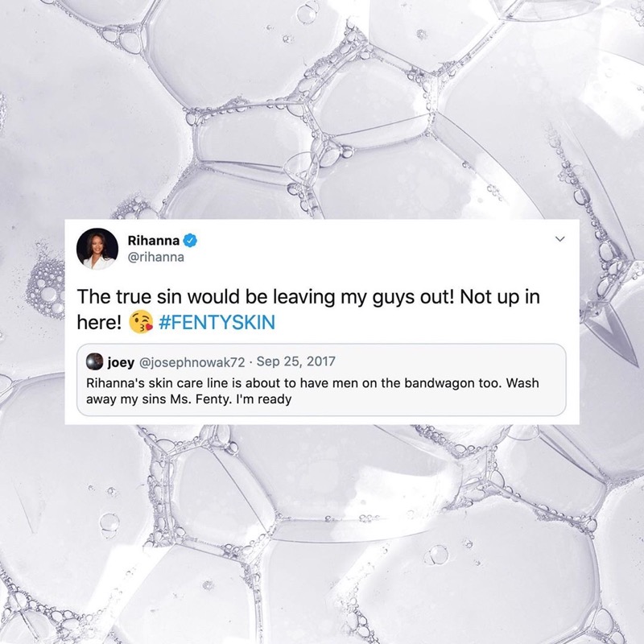Open the @rihanna handle
The height and width of the screenshot is (644, 644).
pos(156,257)
